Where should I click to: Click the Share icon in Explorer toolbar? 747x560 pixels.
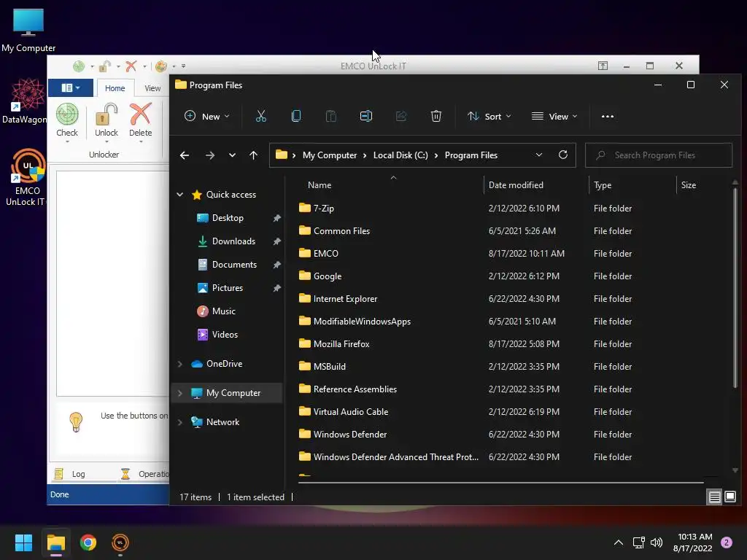(401, 116)
